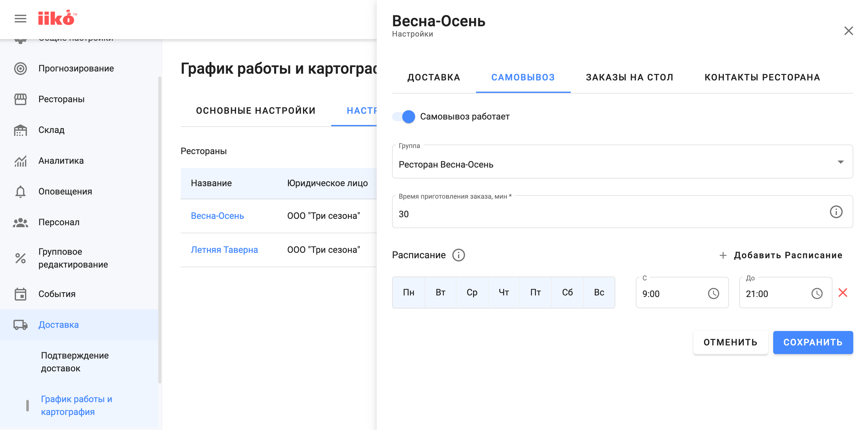Screen dimensions: 868x430
Task: Click the События calendar icon
Action: pyautogui.click(x=20, y=294)
